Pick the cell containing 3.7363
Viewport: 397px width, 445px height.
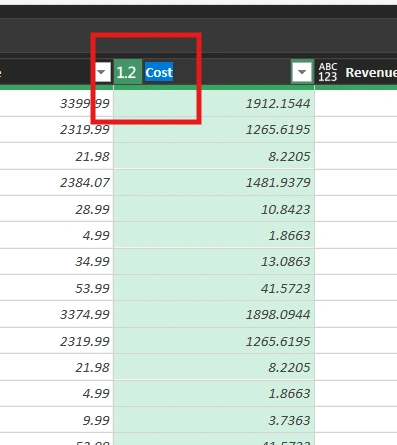pos(214,420)
